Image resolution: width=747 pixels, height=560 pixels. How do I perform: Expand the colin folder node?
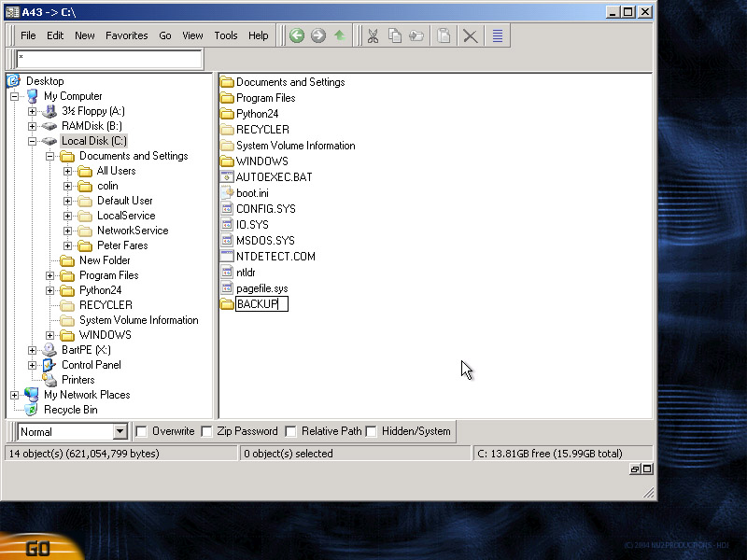[67, 186]
